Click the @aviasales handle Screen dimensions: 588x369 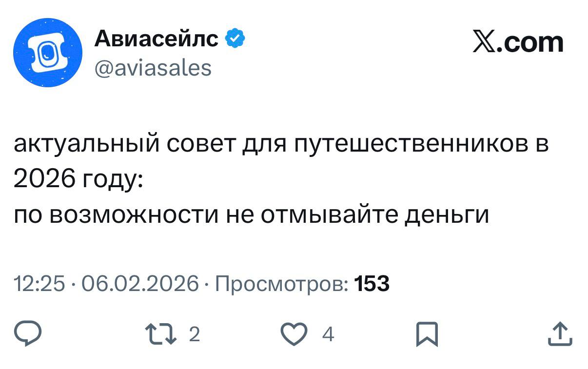click(153, 67)
